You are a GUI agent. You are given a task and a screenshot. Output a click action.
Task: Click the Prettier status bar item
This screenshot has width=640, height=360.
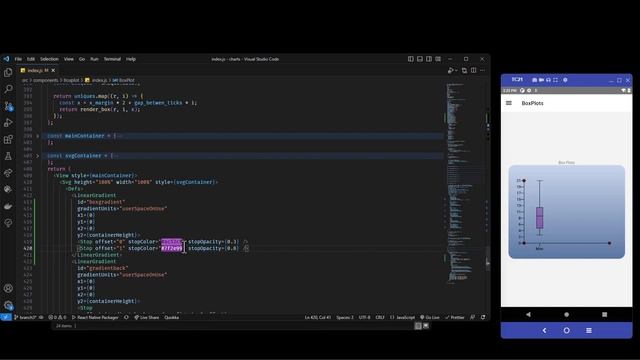(x=455, y=317)
